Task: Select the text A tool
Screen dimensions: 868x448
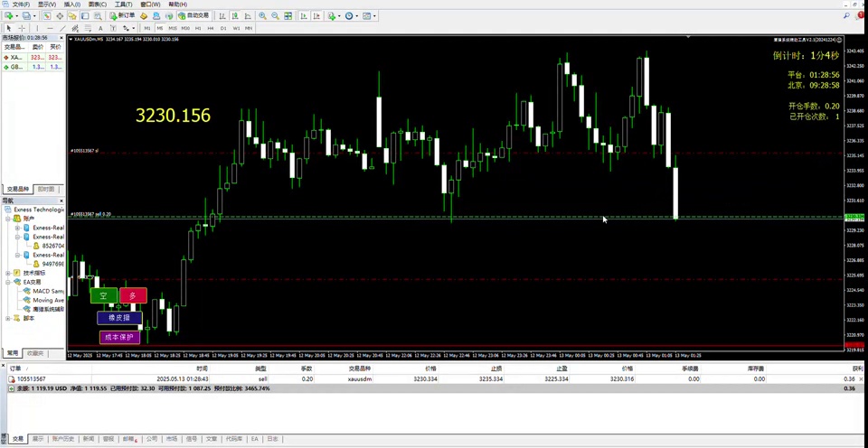Action: [x=100, y=28]
